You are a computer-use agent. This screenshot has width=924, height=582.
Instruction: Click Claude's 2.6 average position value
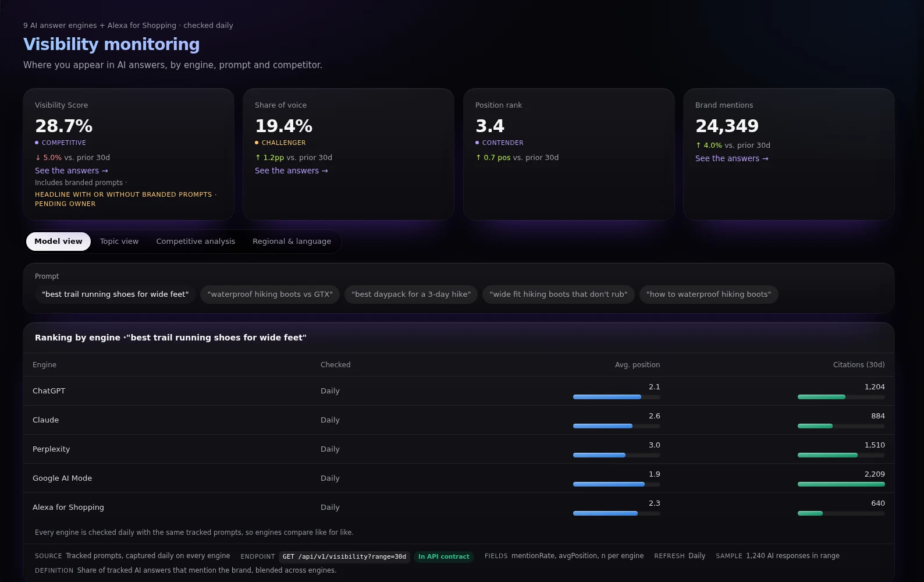tap(655, 416)
